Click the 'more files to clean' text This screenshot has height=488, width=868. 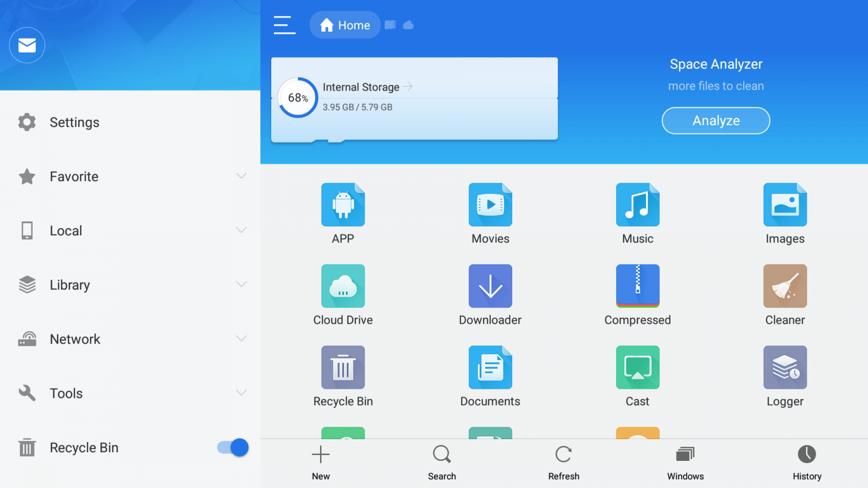click(x=716, y=86)
